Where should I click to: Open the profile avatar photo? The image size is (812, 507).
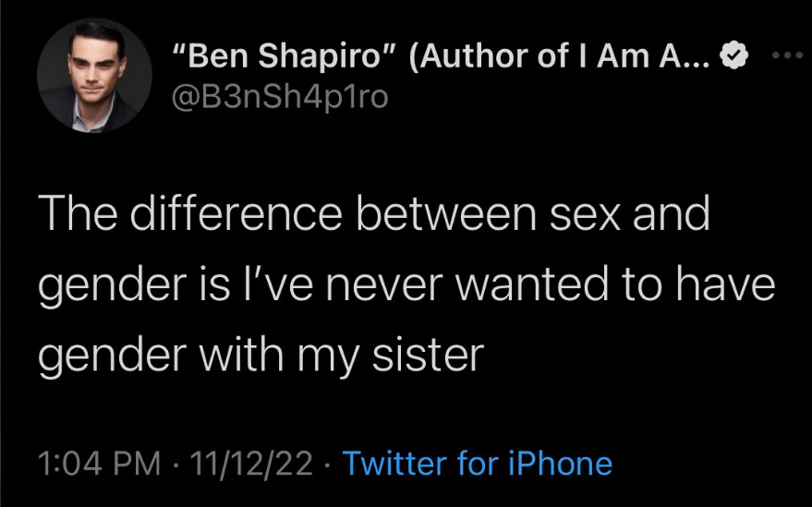pos(95,76)
